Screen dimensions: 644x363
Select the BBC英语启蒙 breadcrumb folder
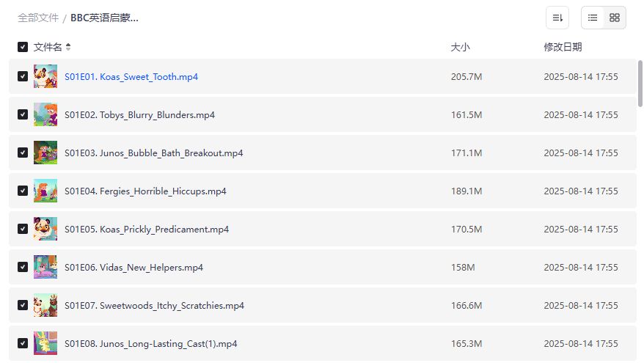(x=104, y=18)
